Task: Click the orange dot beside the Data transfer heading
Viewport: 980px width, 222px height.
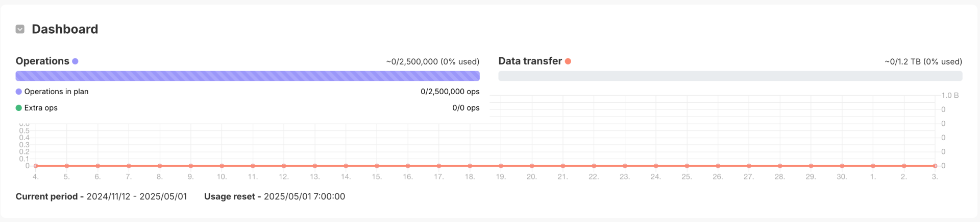Action: (x=568, y=61)
